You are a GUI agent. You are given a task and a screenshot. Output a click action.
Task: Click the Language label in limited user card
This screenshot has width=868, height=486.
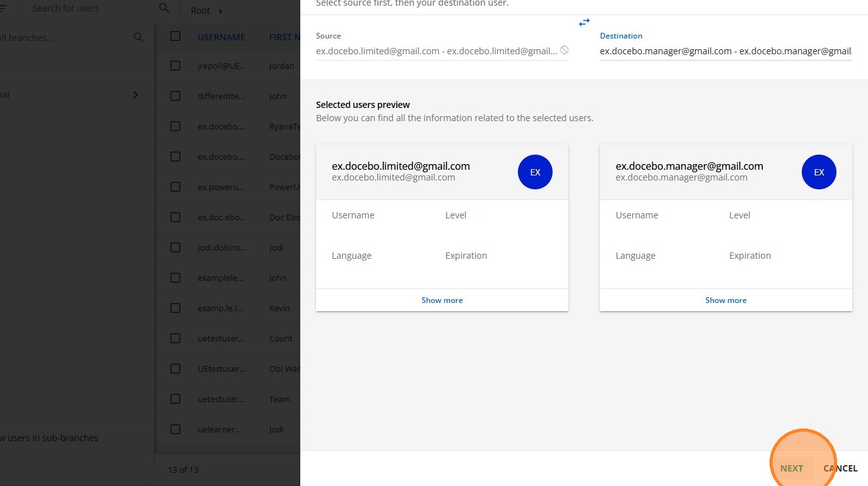tap(351, 256)
